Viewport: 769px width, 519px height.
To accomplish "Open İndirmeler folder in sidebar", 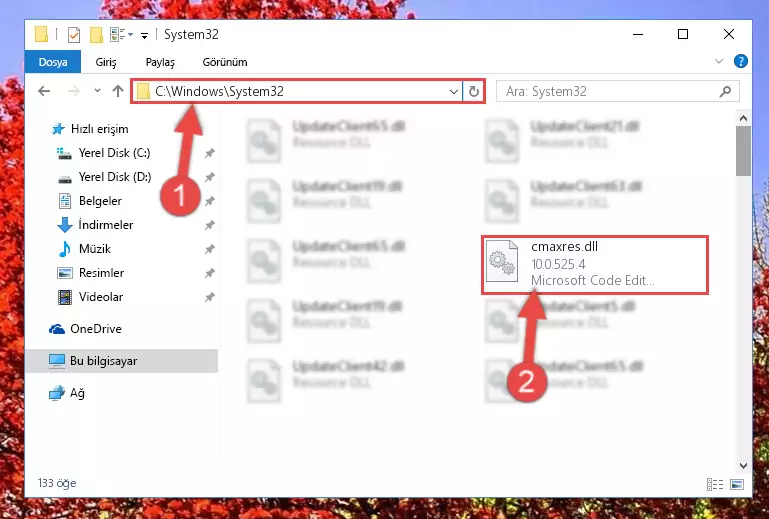I will click(95, 225).
